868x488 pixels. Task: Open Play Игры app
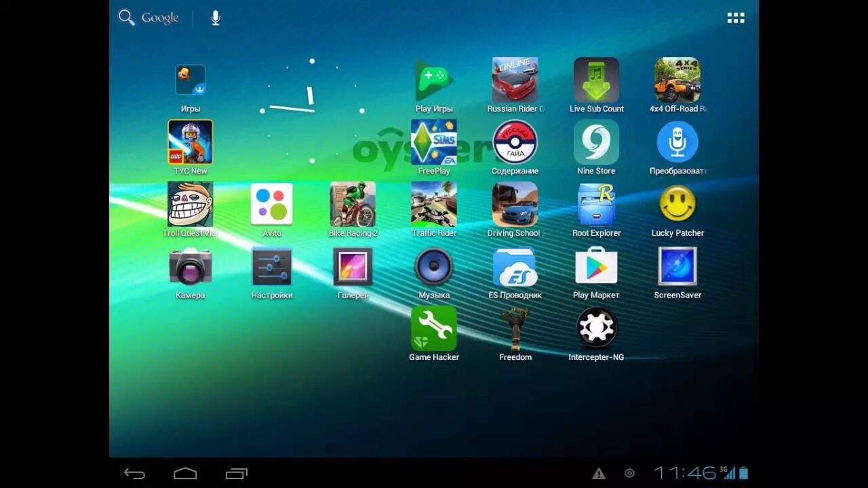434,81
